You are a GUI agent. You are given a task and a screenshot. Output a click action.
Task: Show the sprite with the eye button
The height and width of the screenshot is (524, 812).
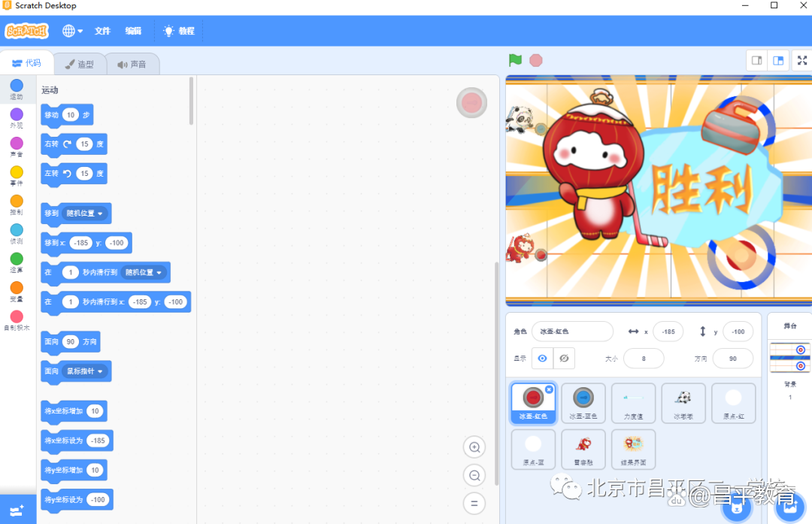[542, 359]
